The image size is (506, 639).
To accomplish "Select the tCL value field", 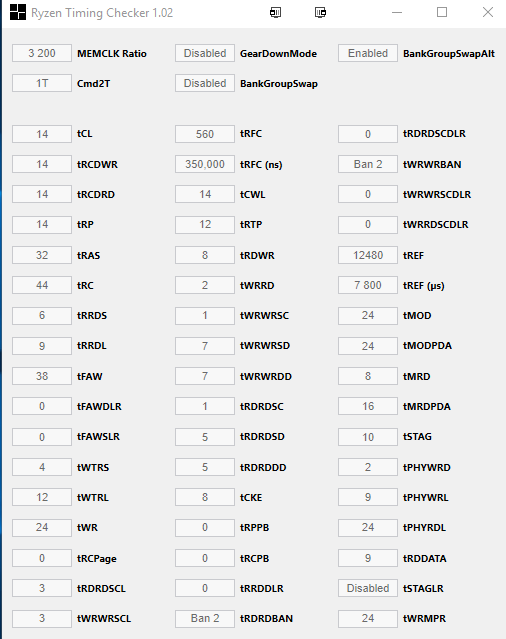I will point(42,134).
